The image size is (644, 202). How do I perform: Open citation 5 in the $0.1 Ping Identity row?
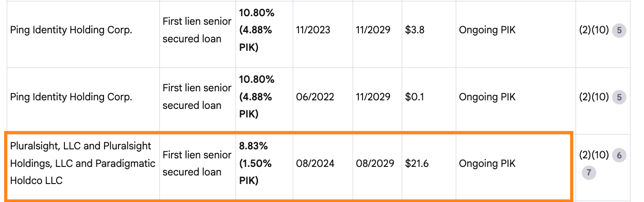coord(619,97)
